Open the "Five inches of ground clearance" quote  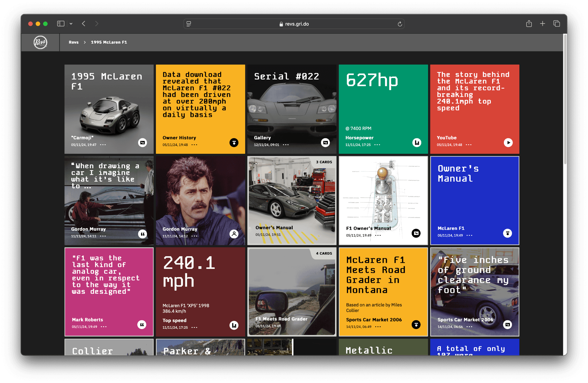(473, 275)
